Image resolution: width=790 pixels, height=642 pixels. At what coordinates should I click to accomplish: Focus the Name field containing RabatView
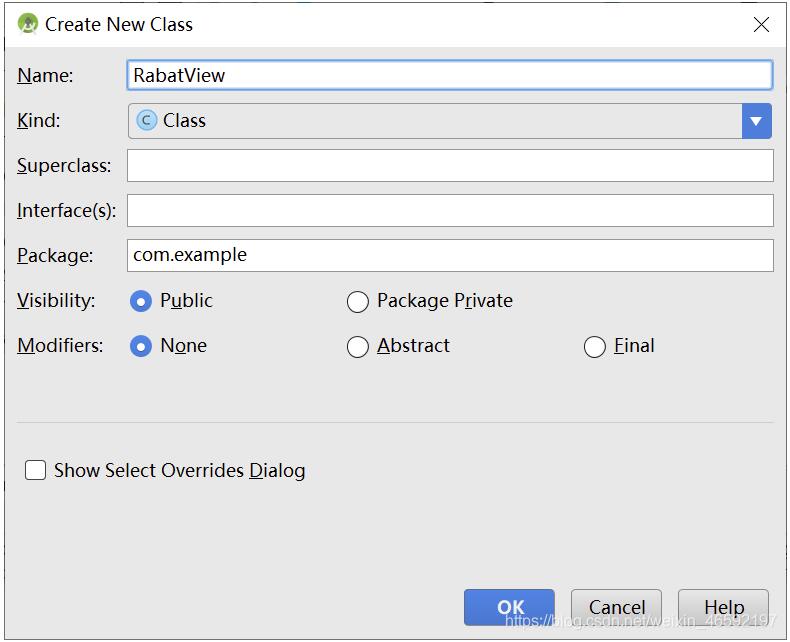pyautogui.click(x=450, y=75)
